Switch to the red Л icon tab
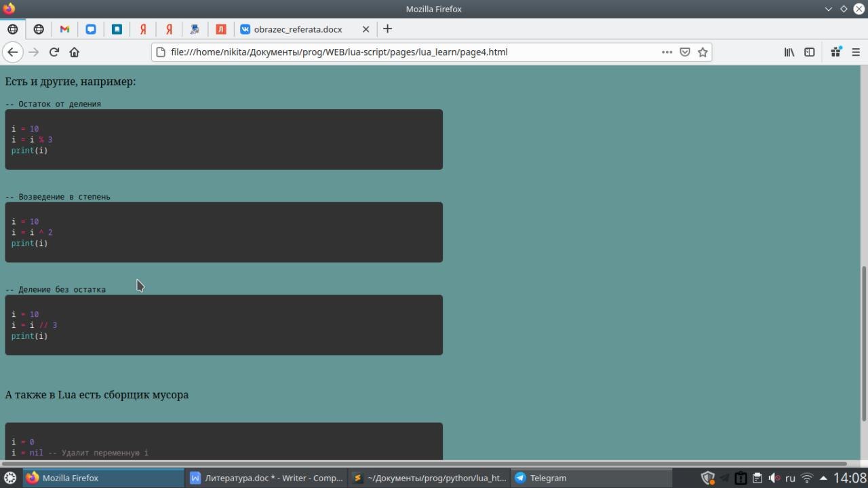Viewport: 868px width, 488px height. point(221,29)
